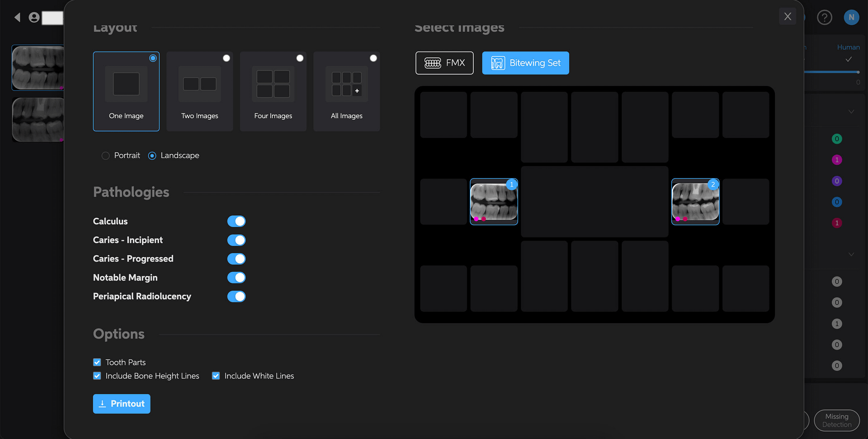Switch to the FMX tab
Viewport: 868px width, 439px height.
pyautogui.click(x=444, y=63)
